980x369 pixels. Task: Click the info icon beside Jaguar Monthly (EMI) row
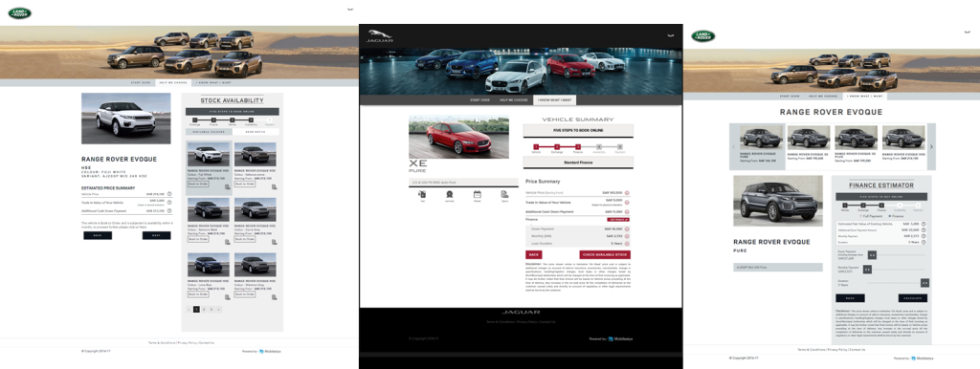point(627,237)
